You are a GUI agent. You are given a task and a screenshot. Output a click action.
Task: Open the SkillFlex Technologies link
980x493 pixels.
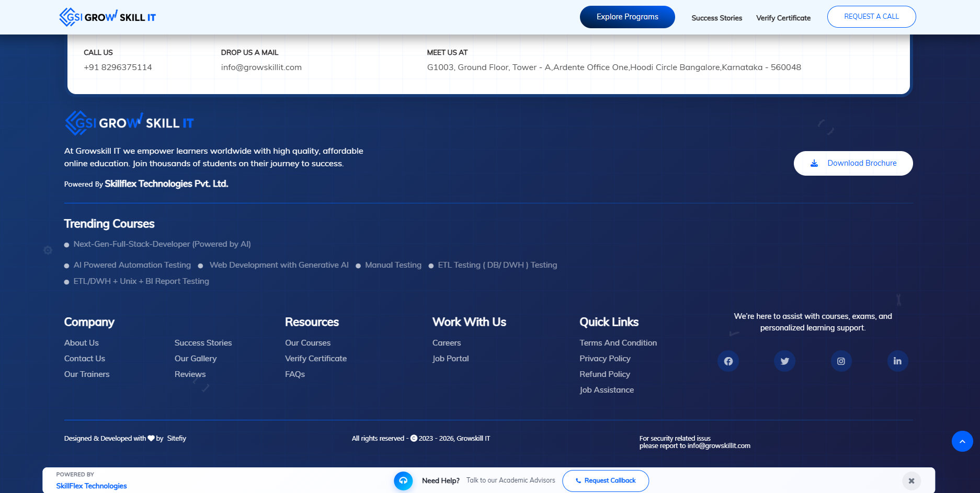[x=92, y=486]
